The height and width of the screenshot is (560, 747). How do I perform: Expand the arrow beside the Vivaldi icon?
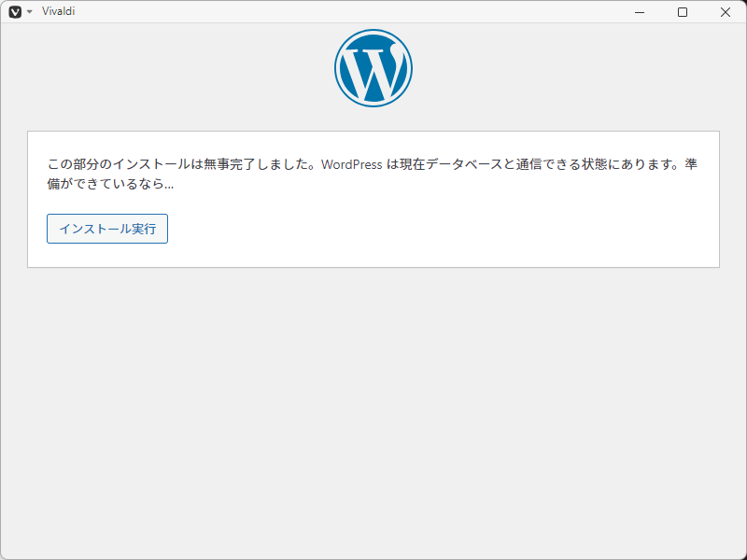click(29, 12)
